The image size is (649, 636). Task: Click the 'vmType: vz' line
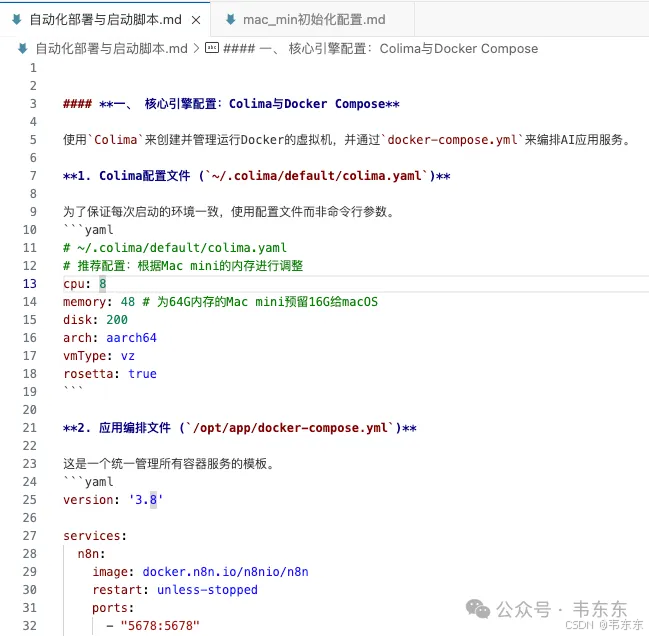(99, 356)
